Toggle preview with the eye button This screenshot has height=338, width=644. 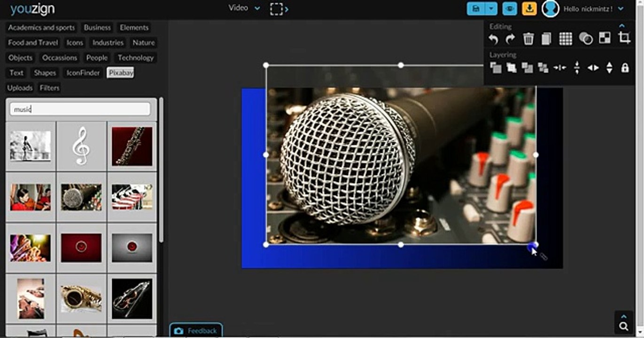point(510,8)
